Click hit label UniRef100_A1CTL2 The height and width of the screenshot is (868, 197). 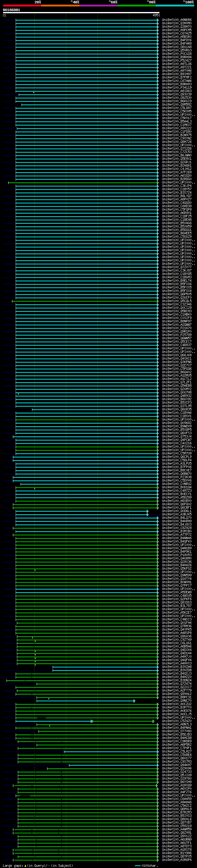[177, 379]
